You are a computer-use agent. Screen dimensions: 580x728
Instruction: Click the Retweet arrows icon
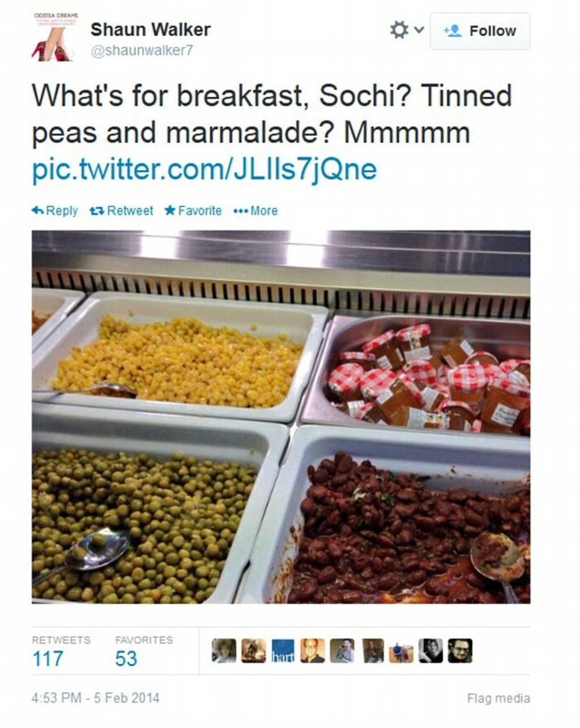[x=97, y=211]
